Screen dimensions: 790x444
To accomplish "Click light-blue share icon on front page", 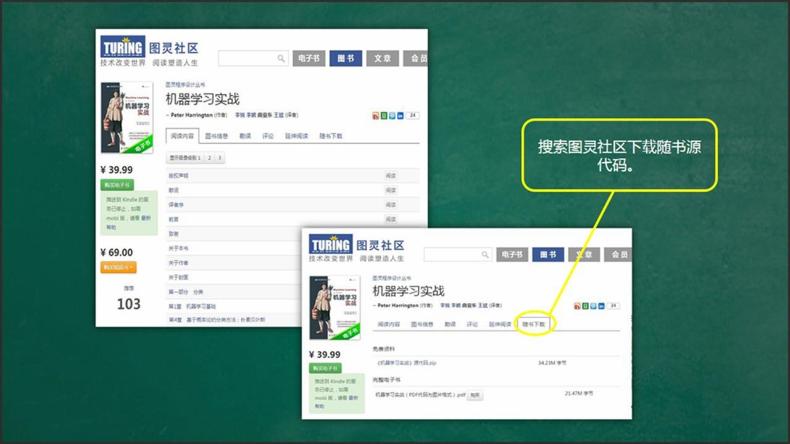I will [x=594, y=306].
